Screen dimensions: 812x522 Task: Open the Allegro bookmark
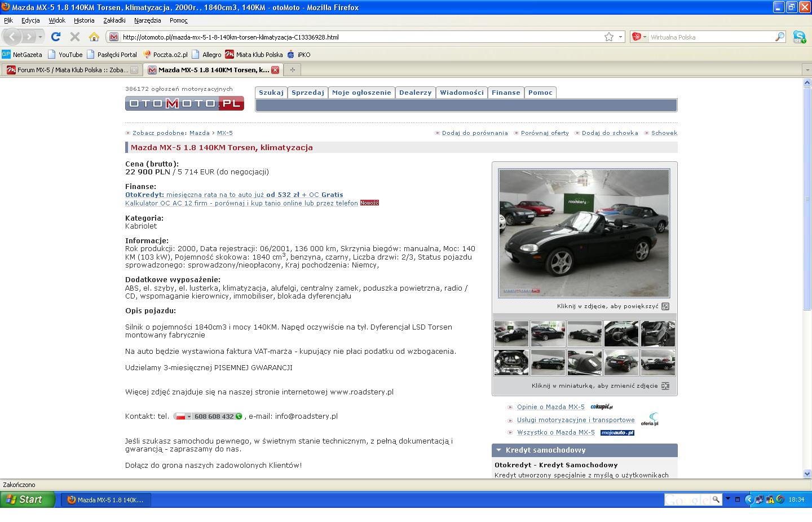(x=207, y=55)
